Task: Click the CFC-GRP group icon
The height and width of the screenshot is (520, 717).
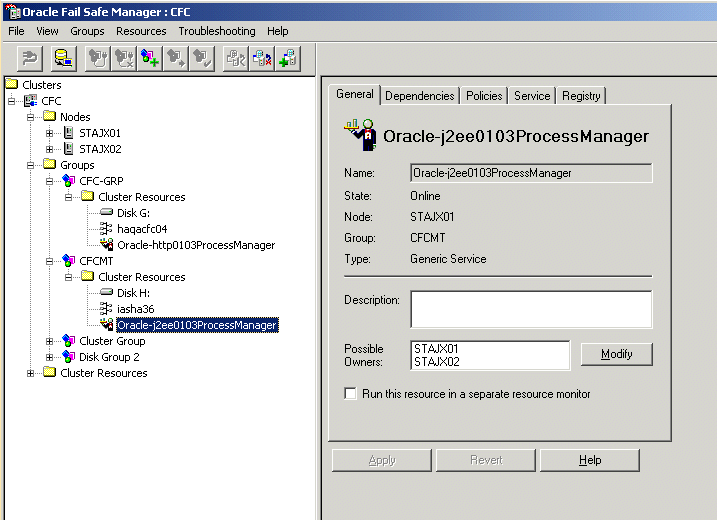Action: [x=69, y=181]
